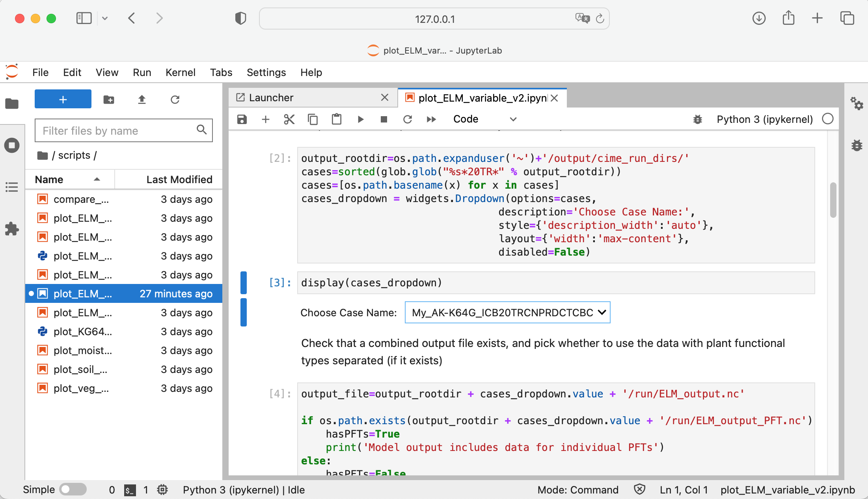This screenshot has height=499, width=868.
Task: Open the Running Terminals and Kernels sidebar
Action: [x=12, y=145]
